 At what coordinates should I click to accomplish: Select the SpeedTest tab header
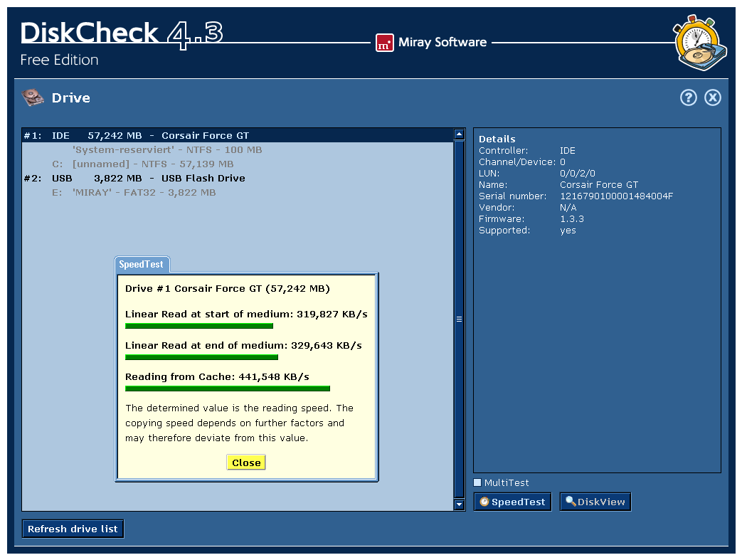click(142, 264)
